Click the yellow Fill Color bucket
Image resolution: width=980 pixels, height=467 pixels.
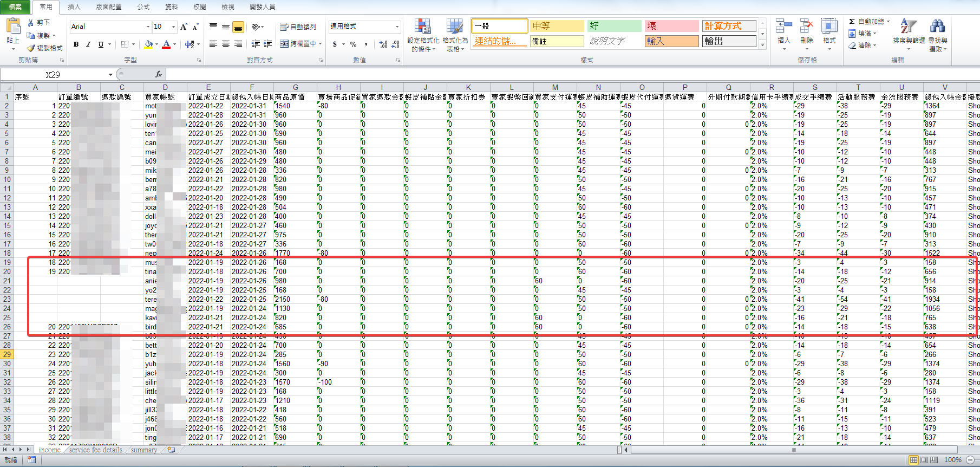[x=148, y=44]
